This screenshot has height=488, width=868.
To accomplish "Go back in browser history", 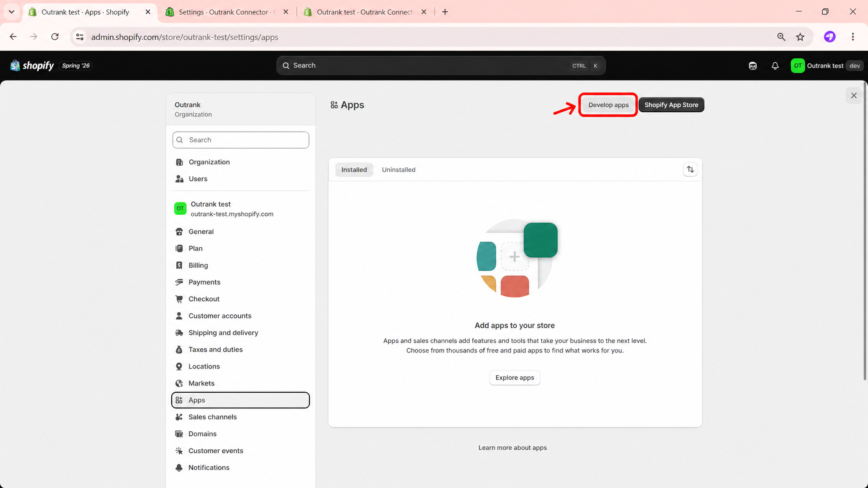I will 13,37.
